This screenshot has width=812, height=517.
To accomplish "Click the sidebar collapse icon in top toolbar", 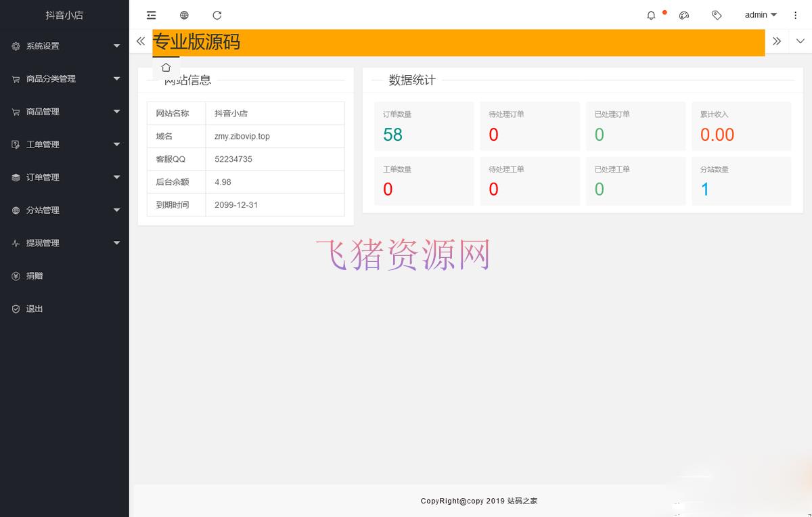I will click(151, 15).
